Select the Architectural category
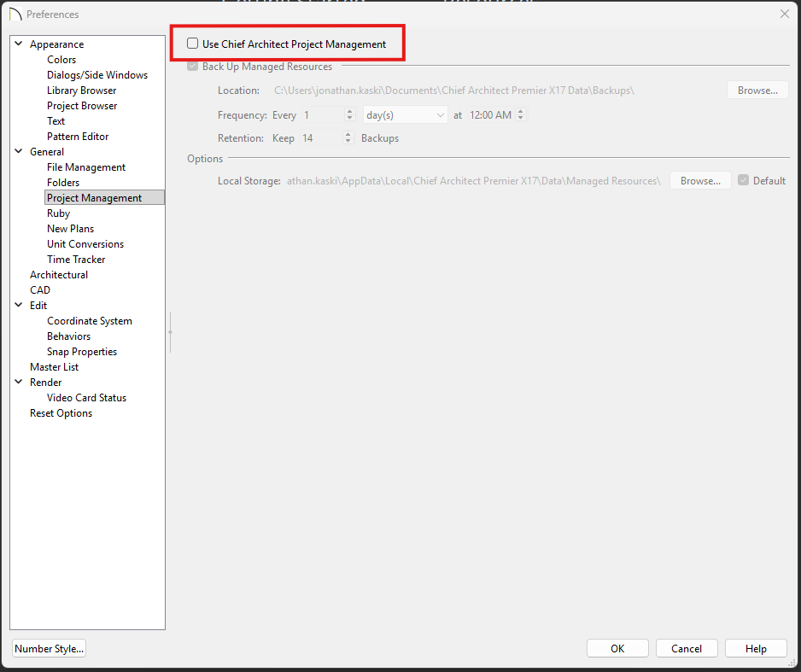This screenshot has height=672, width=801. (59, 275)
